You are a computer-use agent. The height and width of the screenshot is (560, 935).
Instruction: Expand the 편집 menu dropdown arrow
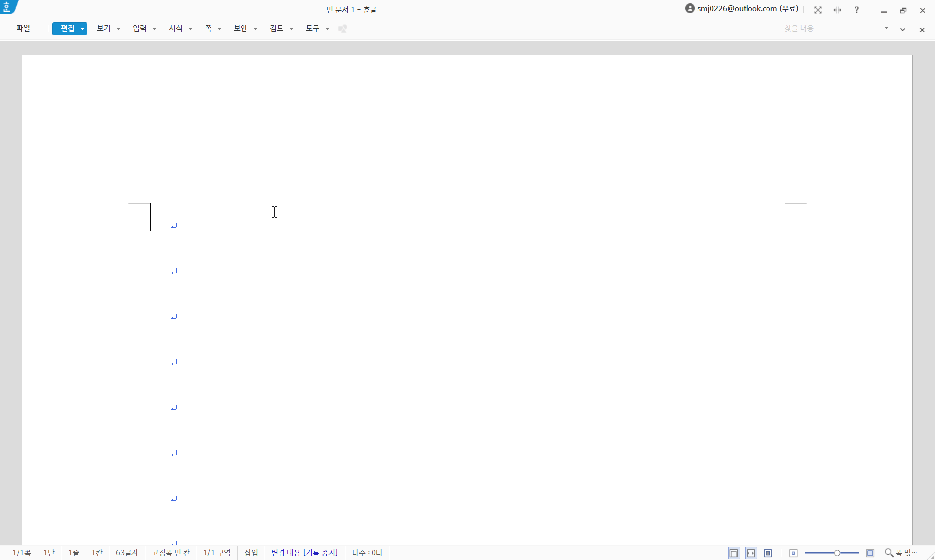point(82,29)
